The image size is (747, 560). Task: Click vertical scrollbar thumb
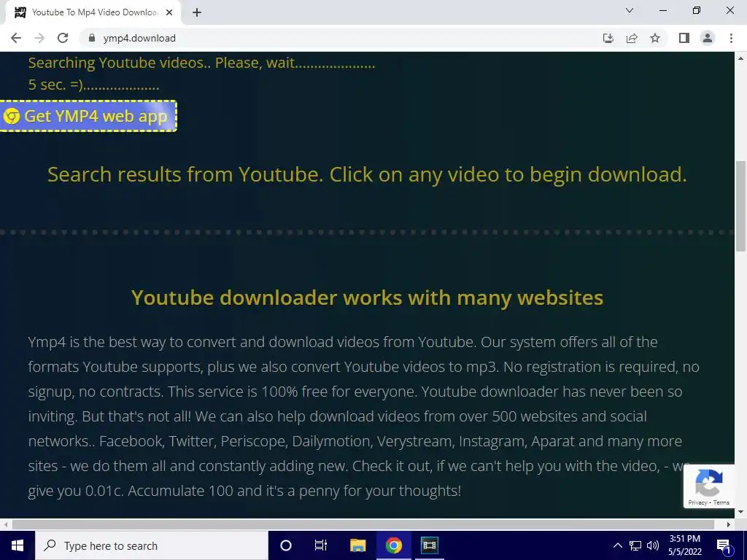click(741, 206)
